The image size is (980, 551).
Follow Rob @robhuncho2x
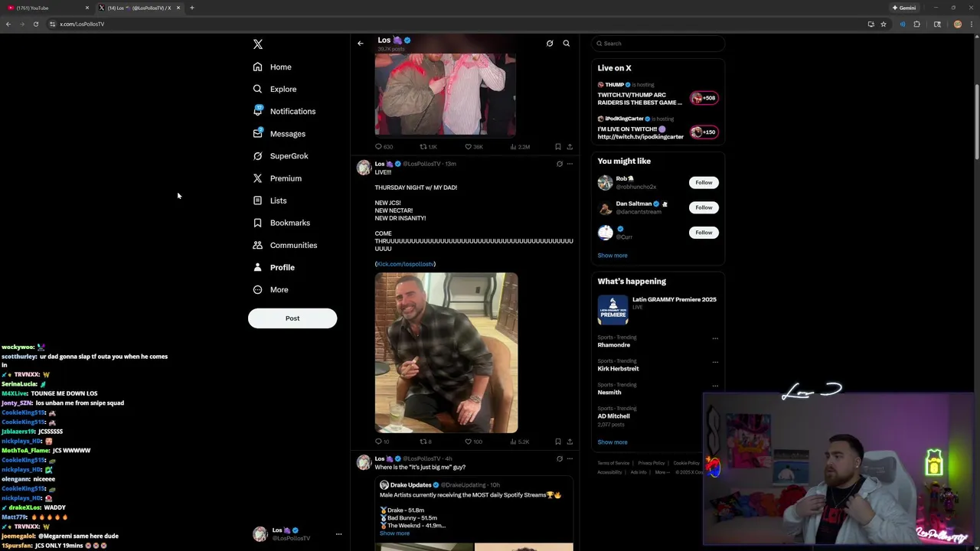704,182
